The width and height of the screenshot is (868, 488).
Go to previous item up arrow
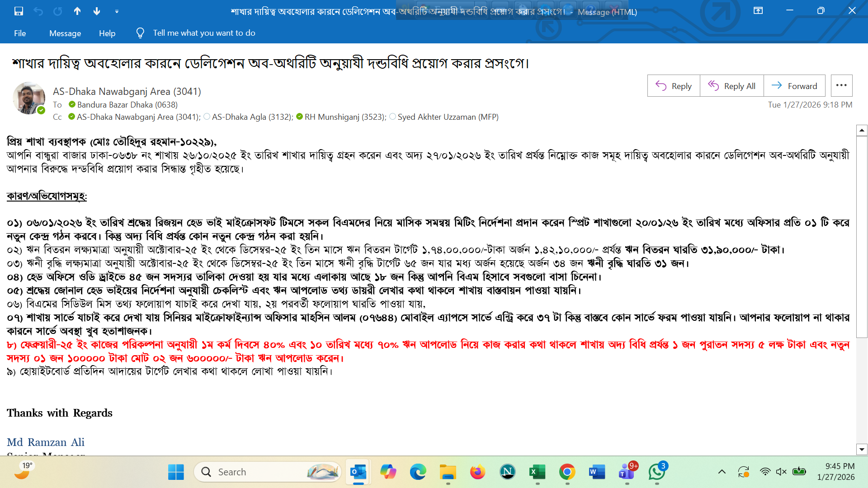click(x=77, y=11)
